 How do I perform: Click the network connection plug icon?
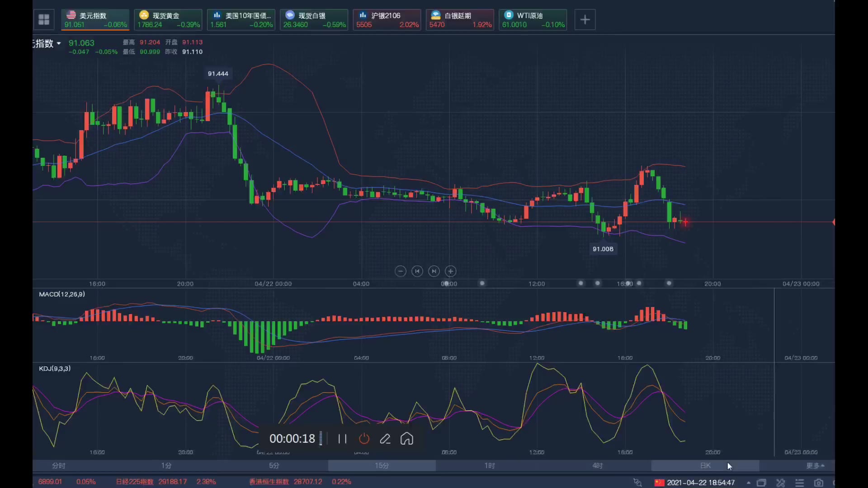tap(637, 483)
